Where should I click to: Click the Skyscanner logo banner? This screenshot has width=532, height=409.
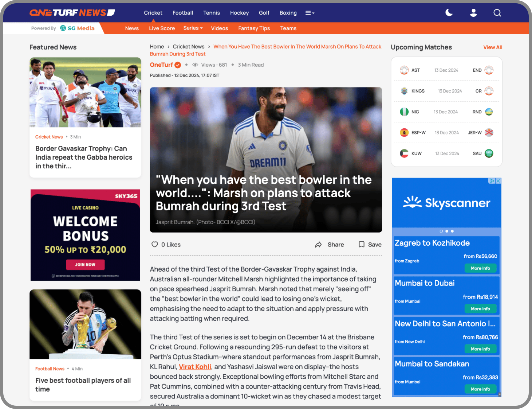[x=446, y=202]
